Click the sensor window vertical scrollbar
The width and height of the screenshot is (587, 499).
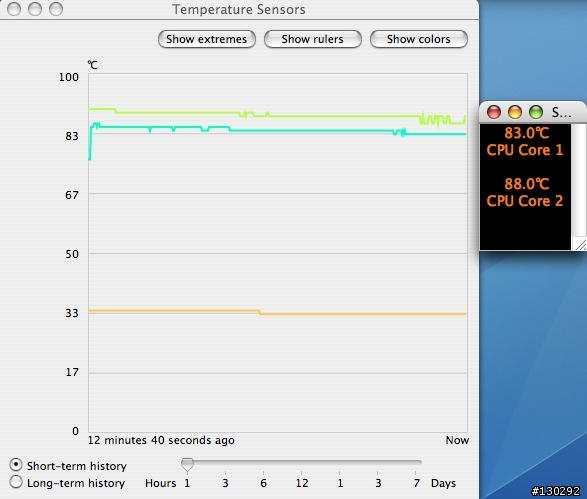tap(579, 181)
